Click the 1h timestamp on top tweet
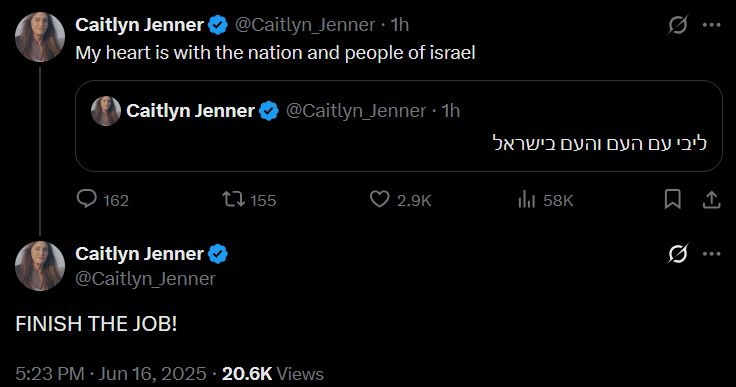Viewport: 736px width, 387px height. [x=400, y=25]
